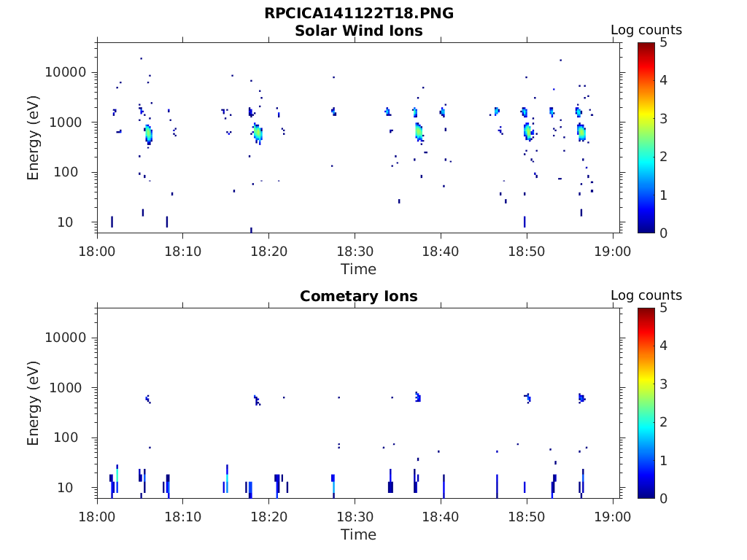Select the bottom colorbar blue end
This screenshot has height=560, width=747.
(646, 494)
